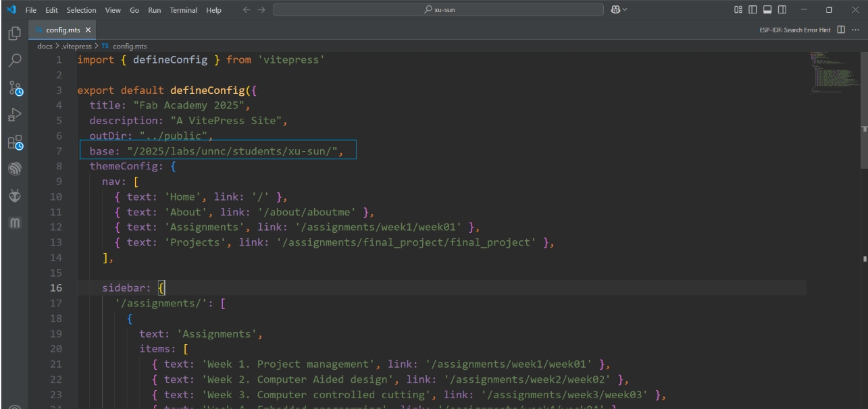Click the 'vitepress' import string
The image size is (868, 409).
click(291, 59)
